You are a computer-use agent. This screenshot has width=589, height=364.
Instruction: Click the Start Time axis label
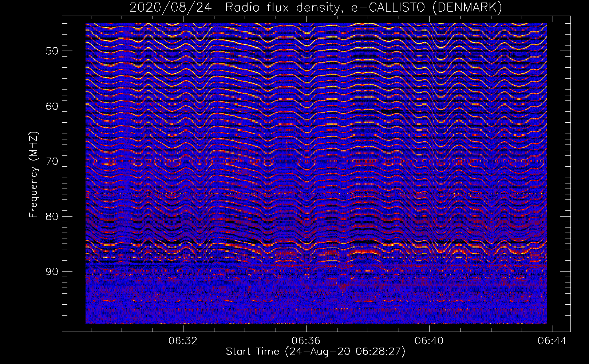point(316,352)
